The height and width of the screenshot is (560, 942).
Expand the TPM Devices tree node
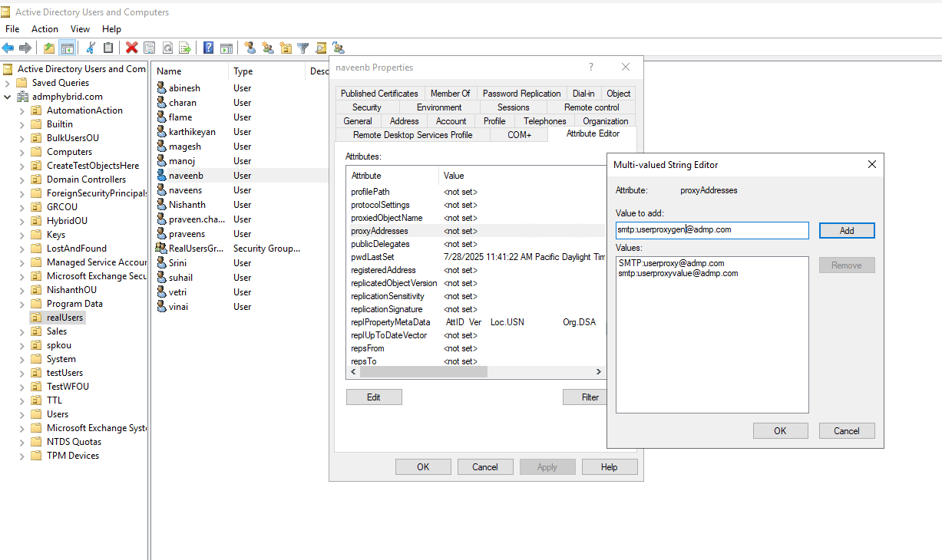point(21,456)
